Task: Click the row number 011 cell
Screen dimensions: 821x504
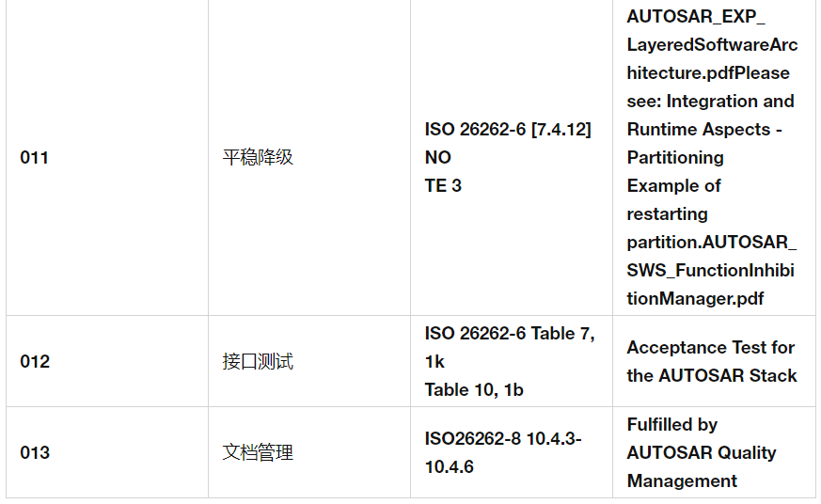Action: [x=35, y=157]
